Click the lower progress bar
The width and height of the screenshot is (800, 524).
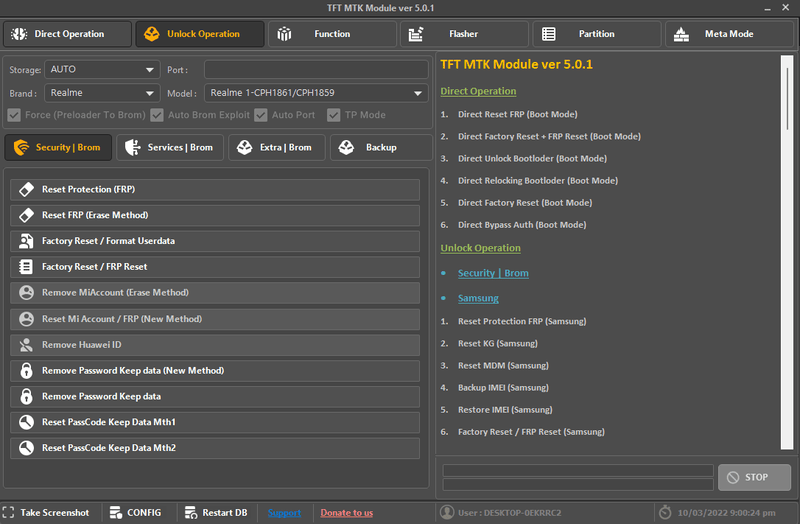tap(578, 484)
